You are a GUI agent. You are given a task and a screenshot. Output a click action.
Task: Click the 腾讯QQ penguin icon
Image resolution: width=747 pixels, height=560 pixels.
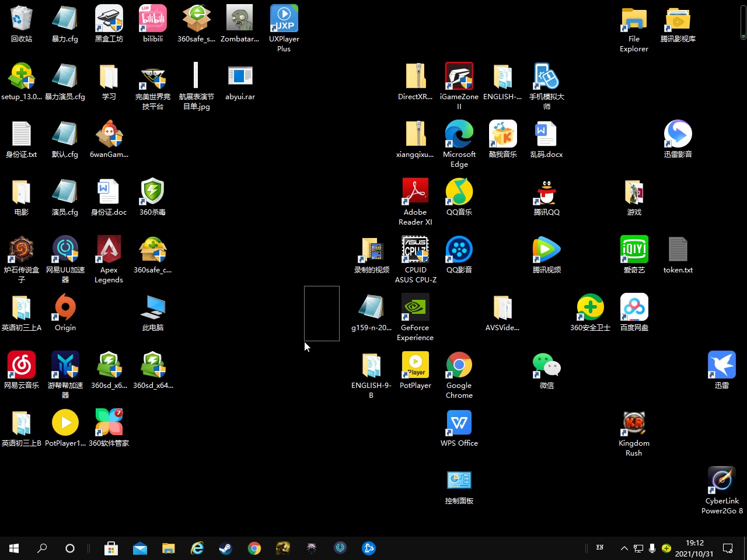coord(547,197)
